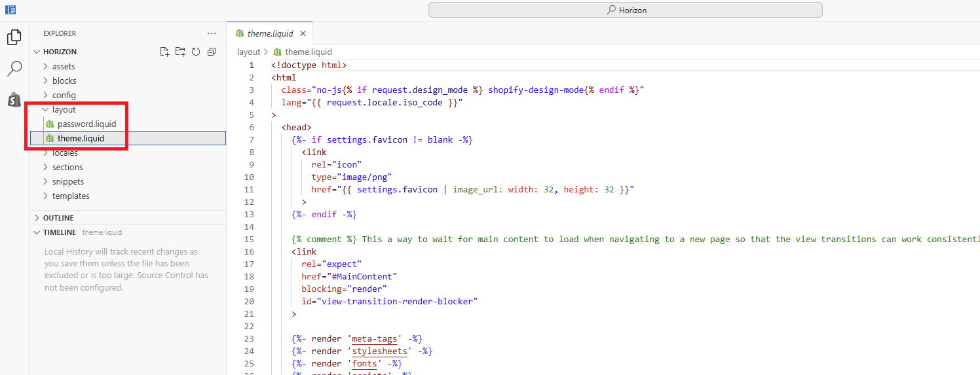Viewport: 980px width, 375px height.
Task: Click the EXPLORER panel title
Action: [x=60, y=33]
